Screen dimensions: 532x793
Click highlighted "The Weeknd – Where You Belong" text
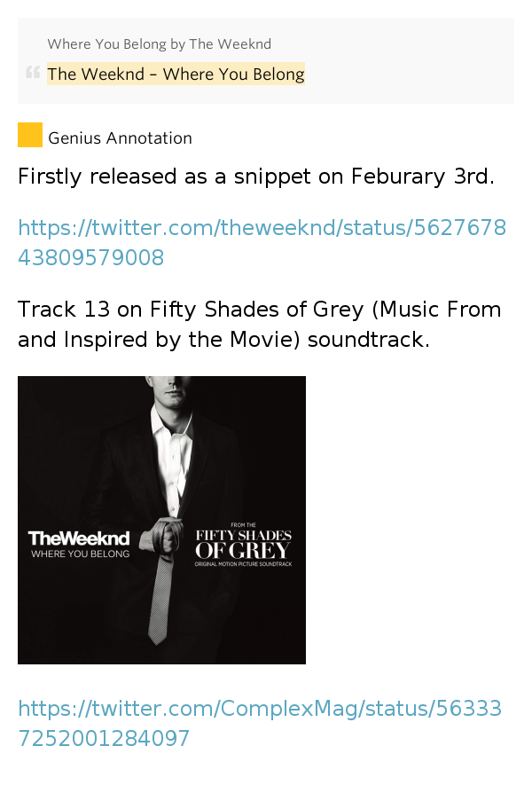click(x=176, y=75)
